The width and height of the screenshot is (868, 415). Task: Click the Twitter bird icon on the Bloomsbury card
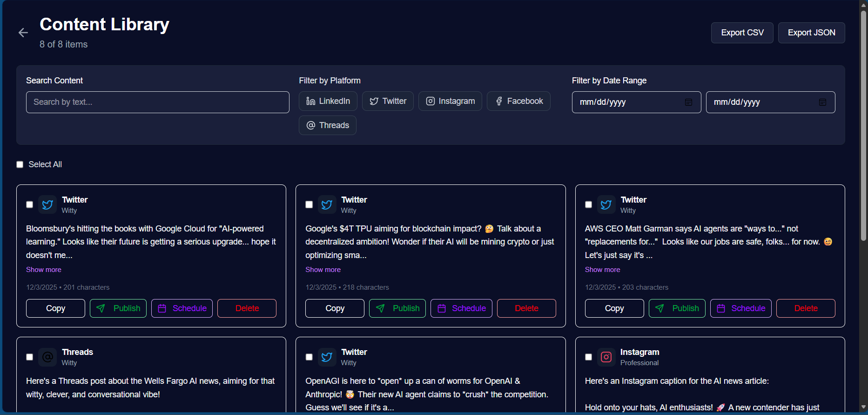(x=47, y=204)
